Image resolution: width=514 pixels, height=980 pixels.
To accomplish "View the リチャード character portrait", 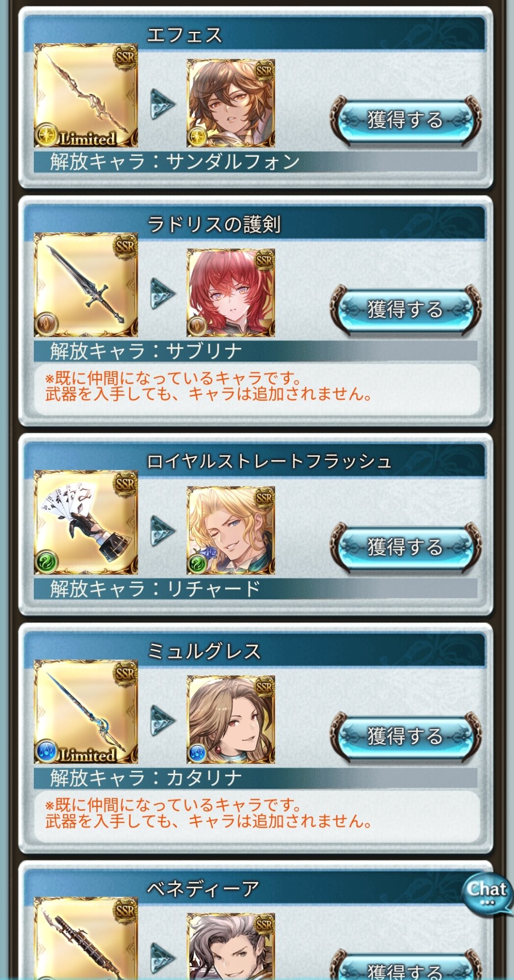I will 231,530.
